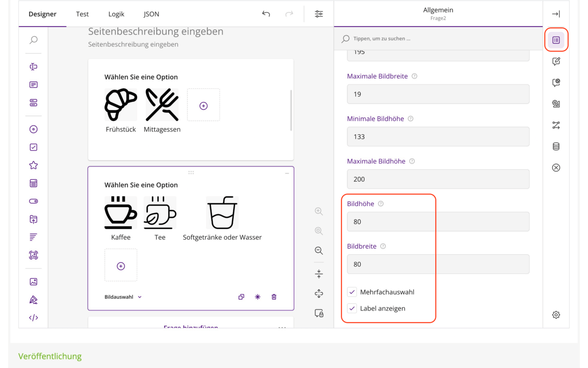Click the help icon beside Bildhöhe
The height and width of the screenshot is (368, 588).
pos(381,204)
